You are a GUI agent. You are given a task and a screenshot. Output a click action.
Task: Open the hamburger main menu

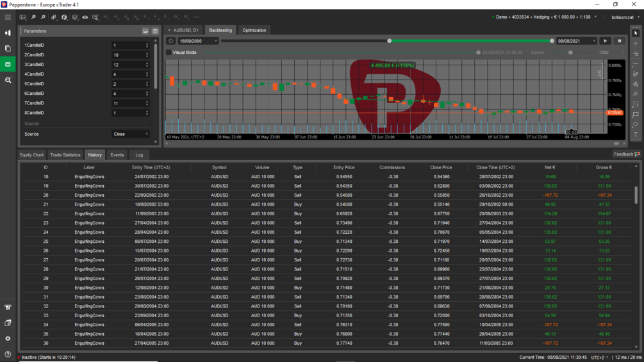[8, 17]
